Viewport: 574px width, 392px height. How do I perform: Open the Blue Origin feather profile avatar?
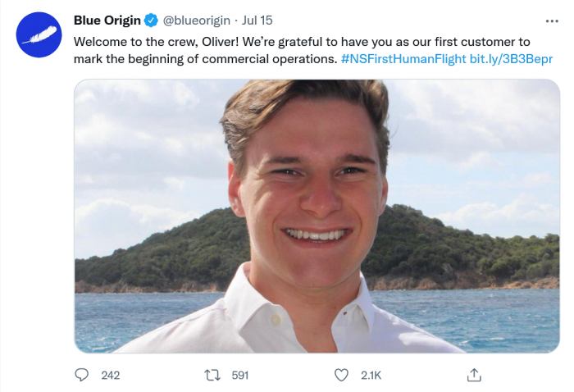pos(39,34)
